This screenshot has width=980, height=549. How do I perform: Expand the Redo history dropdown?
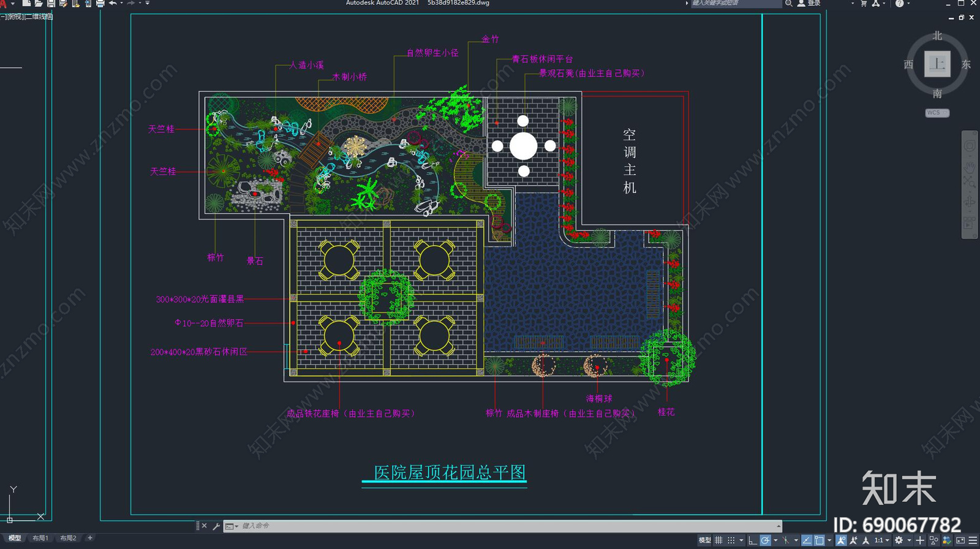pyautogui.click(x=140, y=3)
